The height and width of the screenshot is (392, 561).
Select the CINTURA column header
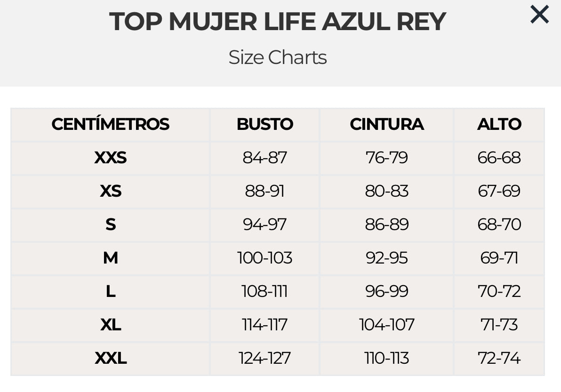click(386, 124)
